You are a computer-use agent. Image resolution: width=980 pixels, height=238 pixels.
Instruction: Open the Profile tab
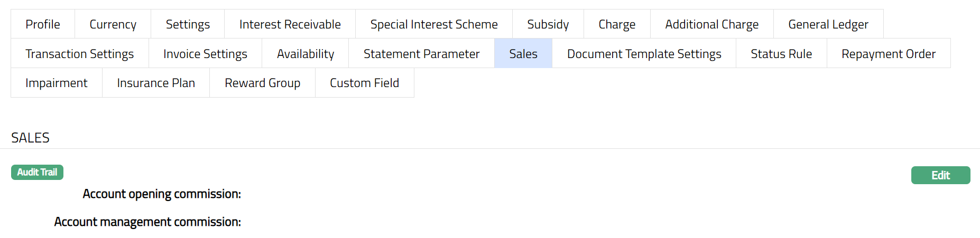[43, 24]
